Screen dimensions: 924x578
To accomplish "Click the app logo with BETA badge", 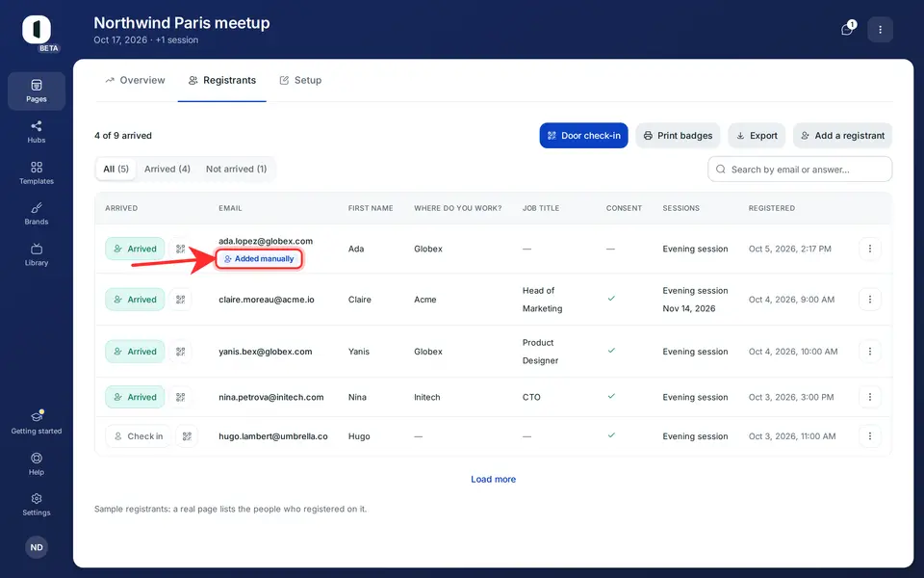I will coord(37,30).
